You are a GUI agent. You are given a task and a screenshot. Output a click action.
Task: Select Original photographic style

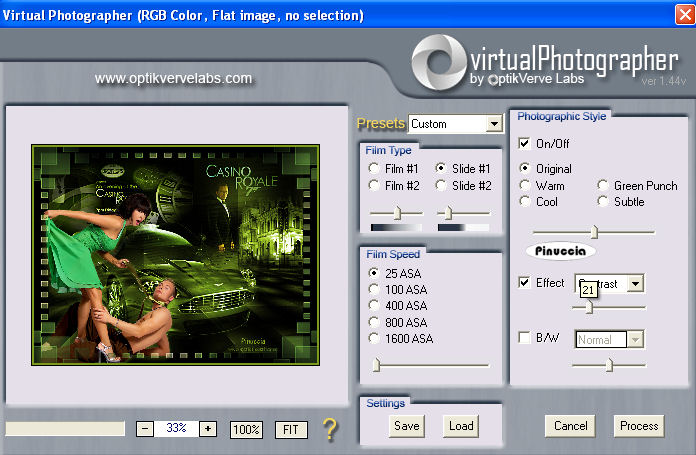click(525, 168)
